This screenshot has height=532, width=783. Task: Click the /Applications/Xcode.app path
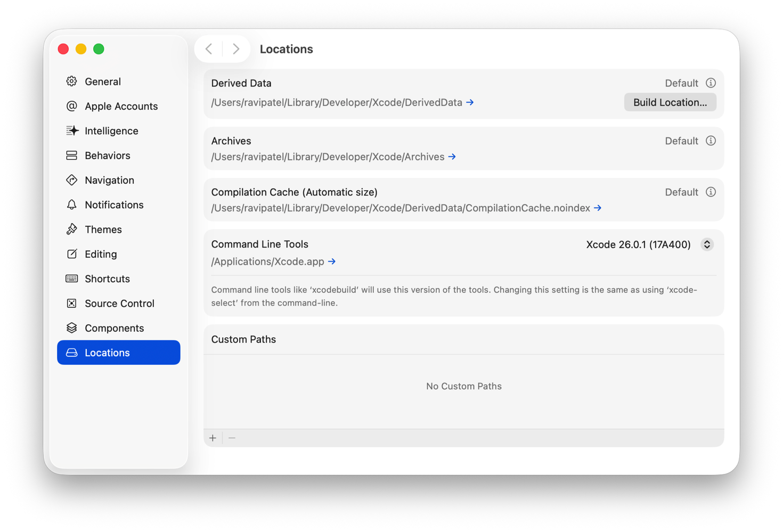click(x=267, y=261)
